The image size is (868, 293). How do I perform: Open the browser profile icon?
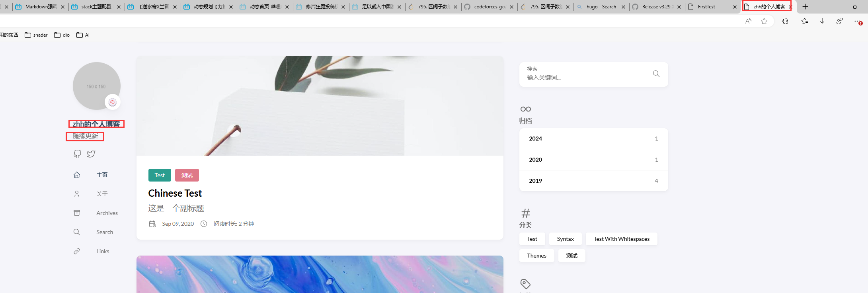point(840,21)
